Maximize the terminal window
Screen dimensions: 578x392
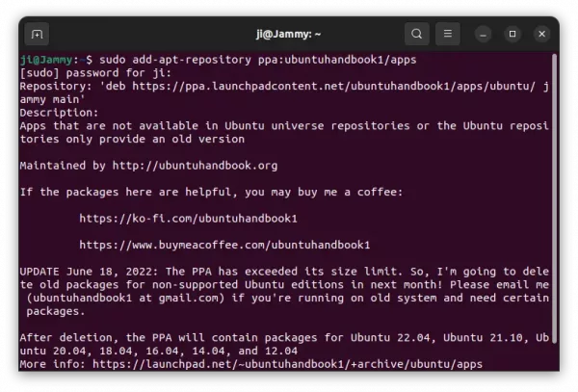(x=512, y=34)
